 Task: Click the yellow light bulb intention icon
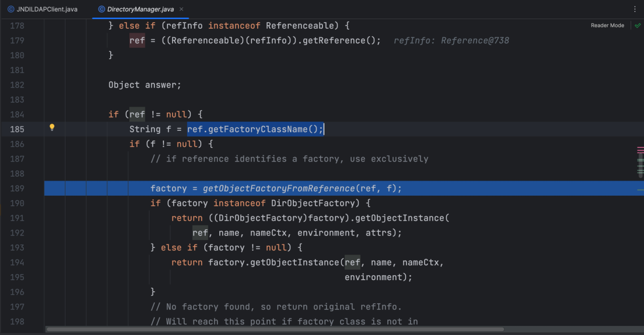click(52, 127)
